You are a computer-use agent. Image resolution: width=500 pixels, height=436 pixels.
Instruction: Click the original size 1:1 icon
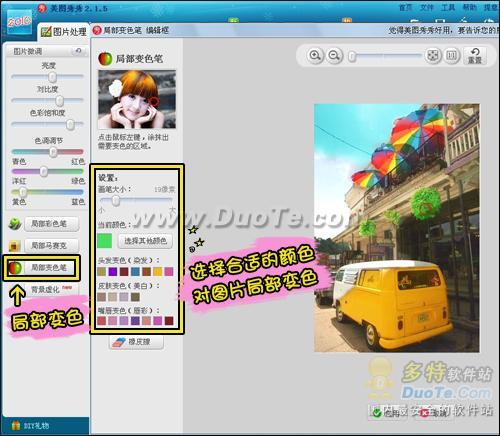coord(451,55)
